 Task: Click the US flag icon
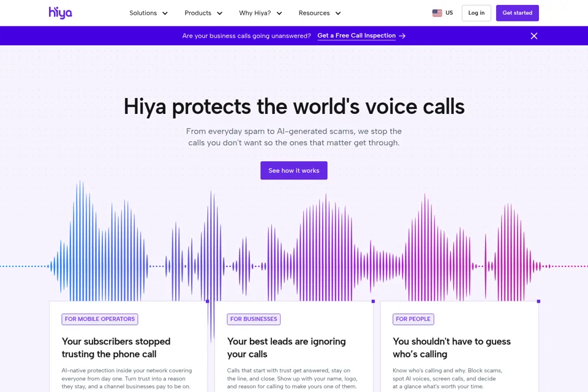coord(437,13)
